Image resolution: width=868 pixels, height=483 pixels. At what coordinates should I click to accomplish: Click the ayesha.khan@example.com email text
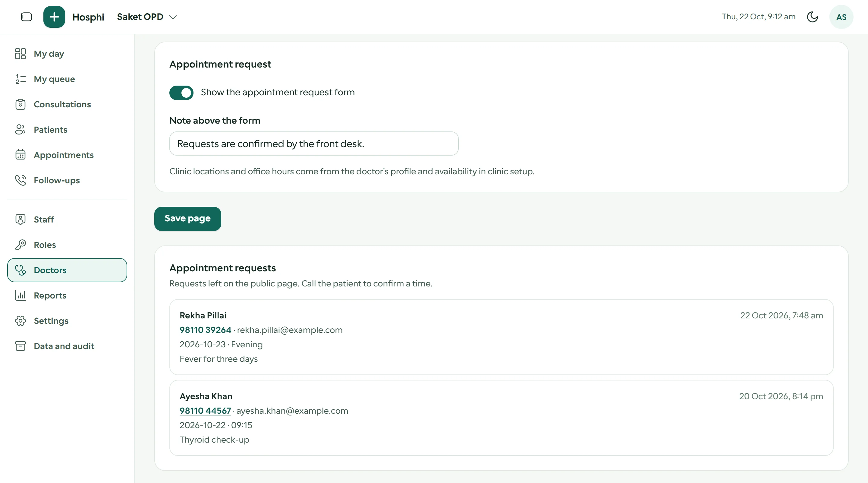tap(292, 411)
